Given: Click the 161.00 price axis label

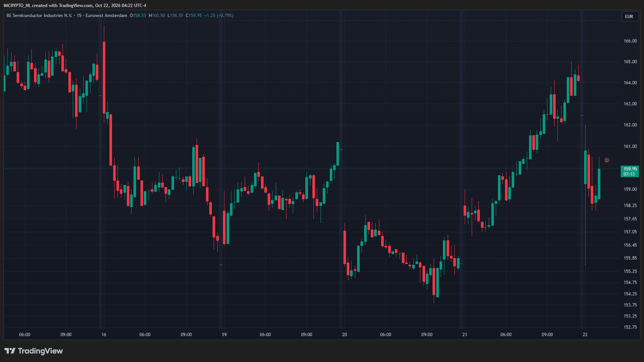Looking at the screenshot, I should pos(630,146).
